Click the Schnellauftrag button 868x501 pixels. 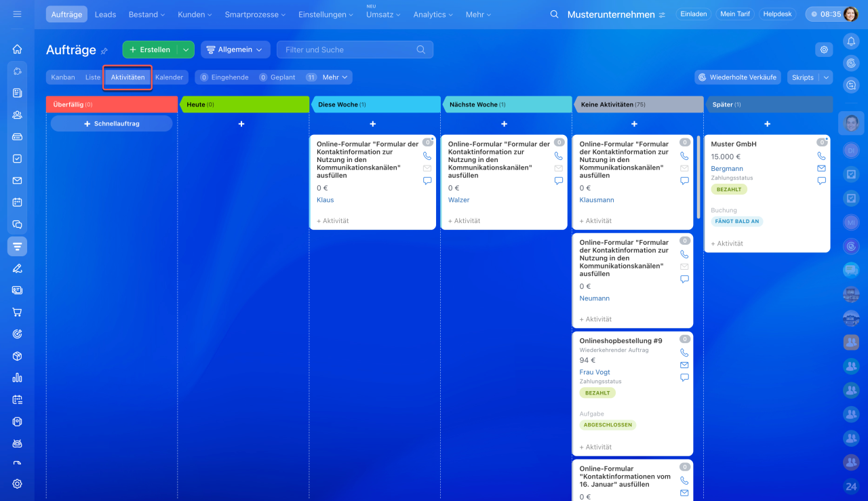coord(112,123)
